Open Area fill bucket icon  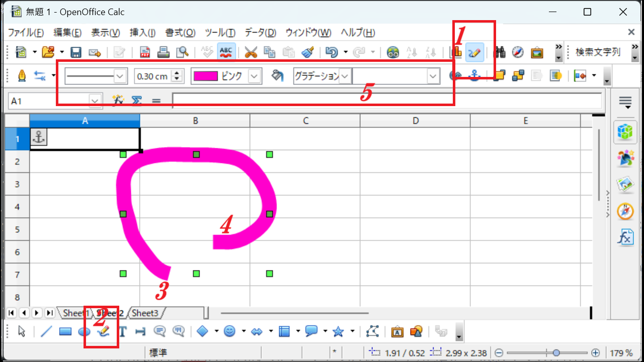pyautogui.click(x=277, y=76)
